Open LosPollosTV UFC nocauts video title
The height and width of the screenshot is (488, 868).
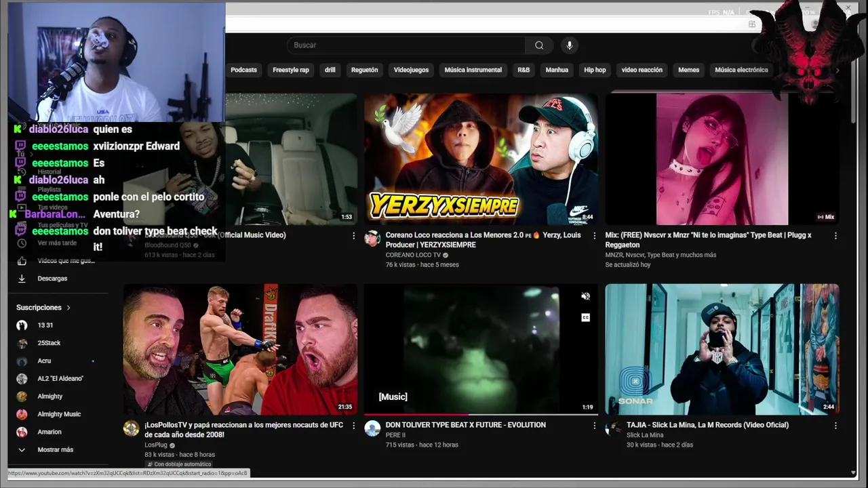(243, 430)
